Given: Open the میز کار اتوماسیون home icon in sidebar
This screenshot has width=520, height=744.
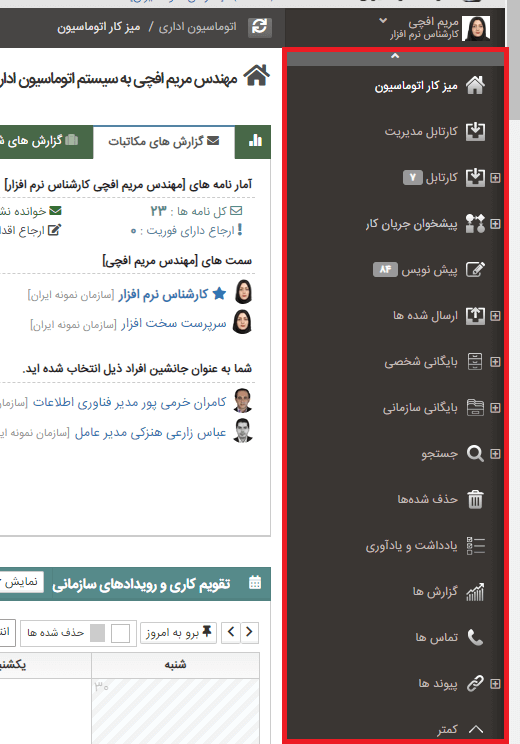Looking at the screenshot, I should tap(475, 86).
